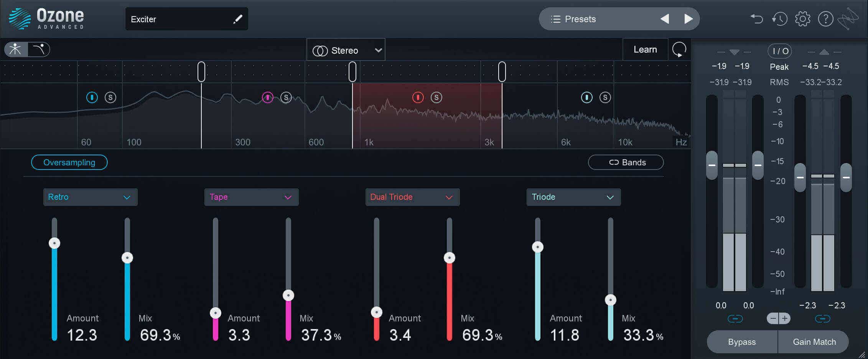Viewport: 868px width, 359px height.
Task: Click the iZotope squiggle logo icon
Action: [x=848, y=19]
